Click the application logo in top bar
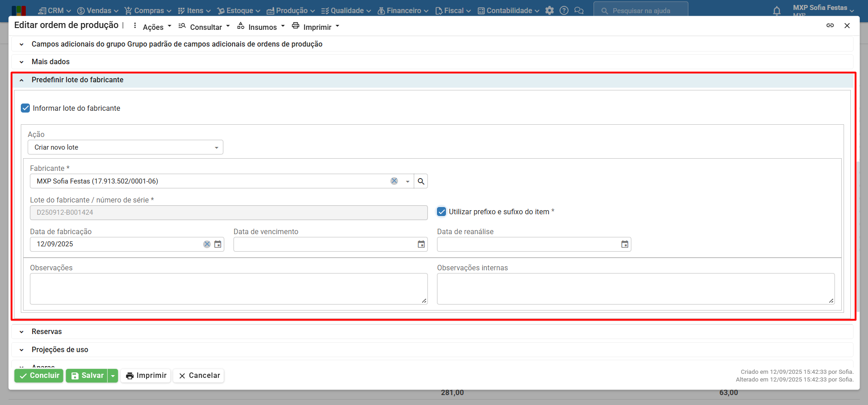The height and width of the screenshot is (405, 868). coord(19,10)
